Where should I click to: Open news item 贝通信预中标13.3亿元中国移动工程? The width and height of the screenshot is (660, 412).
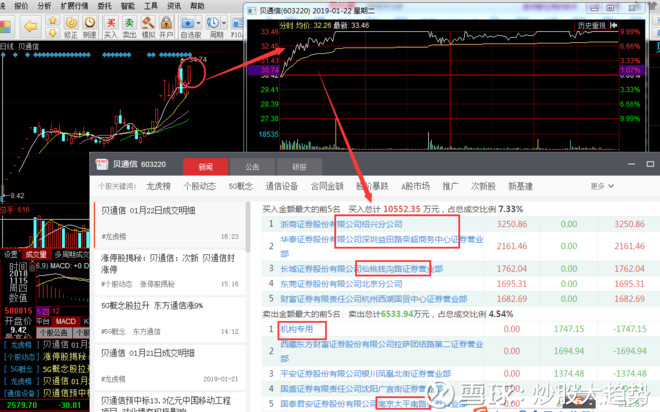click(170, 402)
